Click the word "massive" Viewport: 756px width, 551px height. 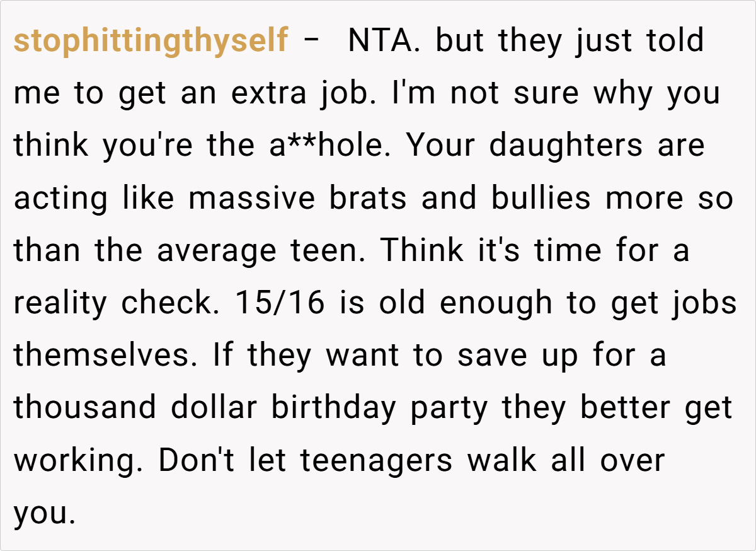coord(251,199)
